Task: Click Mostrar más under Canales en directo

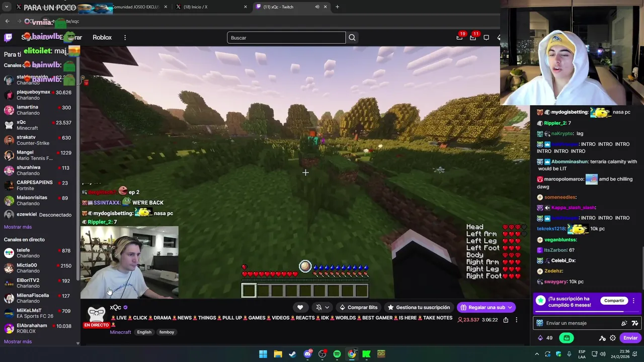Action: (18, 342)
